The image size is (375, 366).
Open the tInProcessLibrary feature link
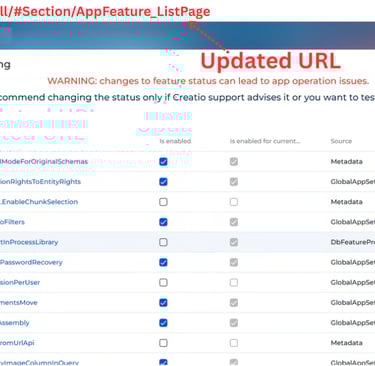29,242
